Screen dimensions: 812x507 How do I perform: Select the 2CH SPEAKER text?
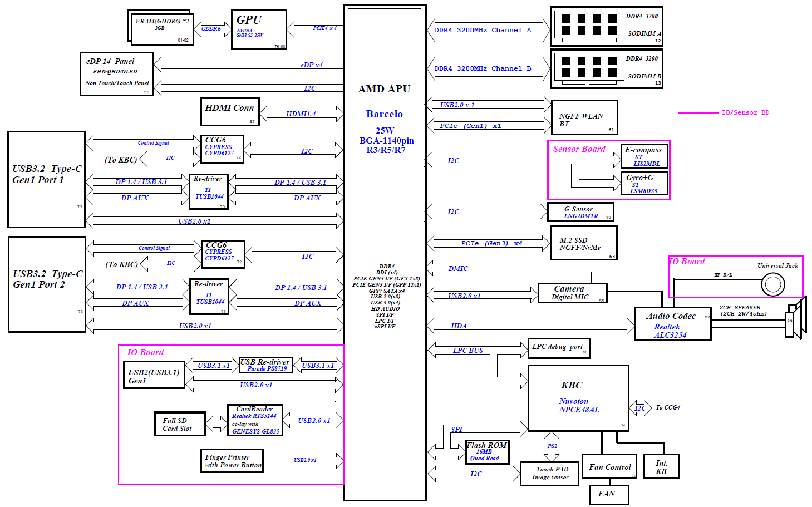(740, 307)
